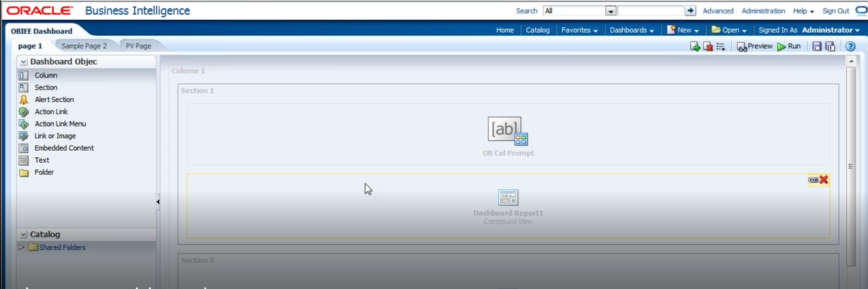Click the Section 1 header label

(x=197, y=91)
